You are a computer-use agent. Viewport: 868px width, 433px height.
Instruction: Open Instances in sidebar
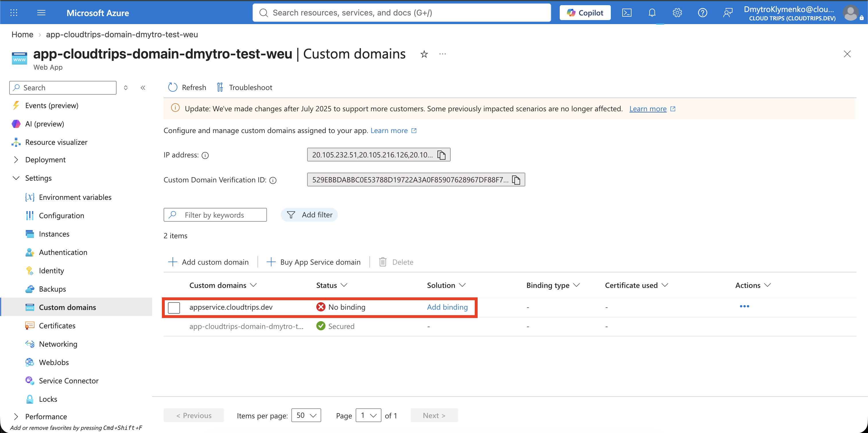(54, 234)
